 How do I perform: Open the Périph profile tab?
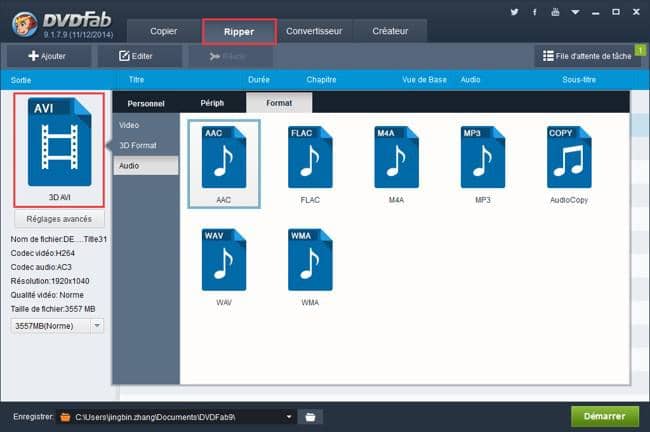coord(212,103)
